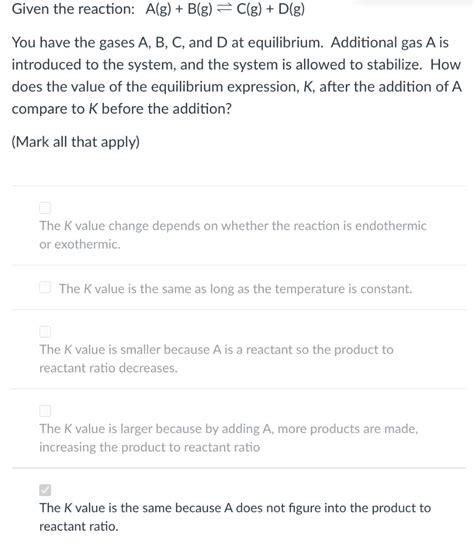Click the A(g) + B(g) reactants text
474x544 pixels.
[179, 9]
